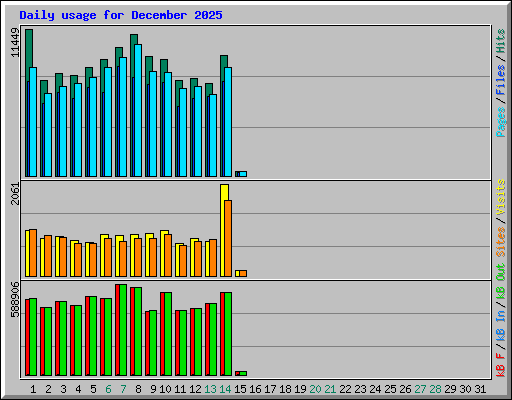Click the orange sites bar for day 14
Screen dimensions: 512x400
click(x=228, y=238)
